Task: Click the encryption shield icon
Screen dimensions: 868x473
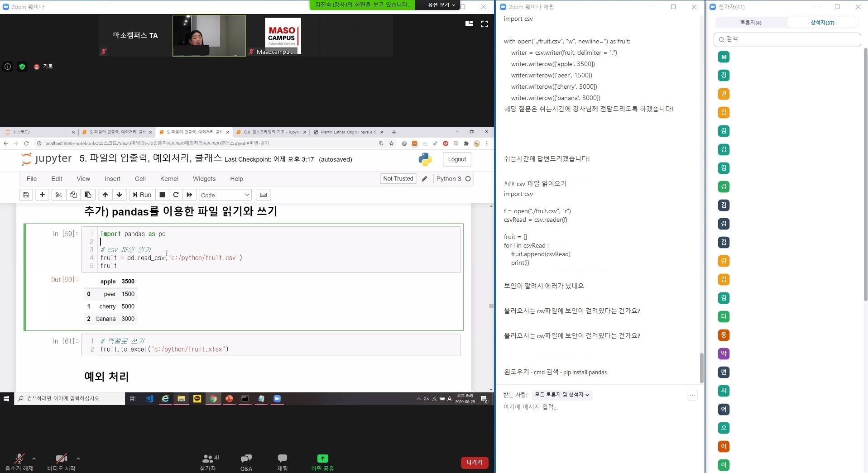Action: [x=22, y=67]
